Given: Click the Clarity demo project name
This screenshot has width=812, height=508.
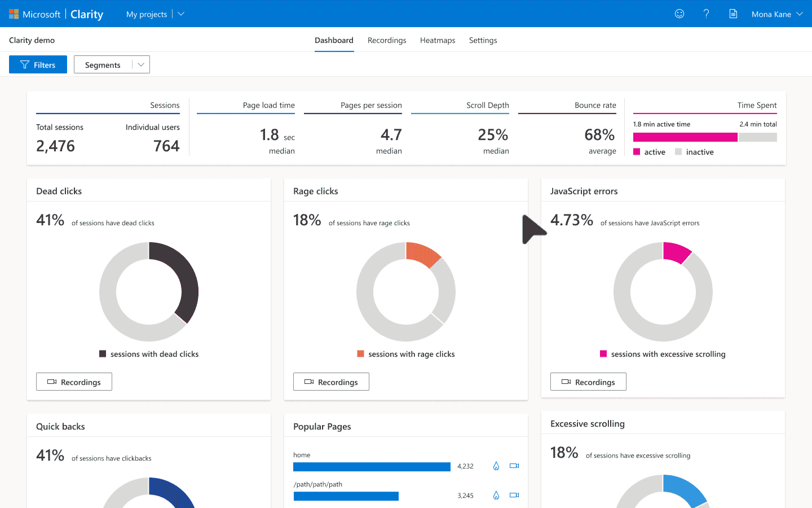Looking at the screenshot, I should [32, 40].
